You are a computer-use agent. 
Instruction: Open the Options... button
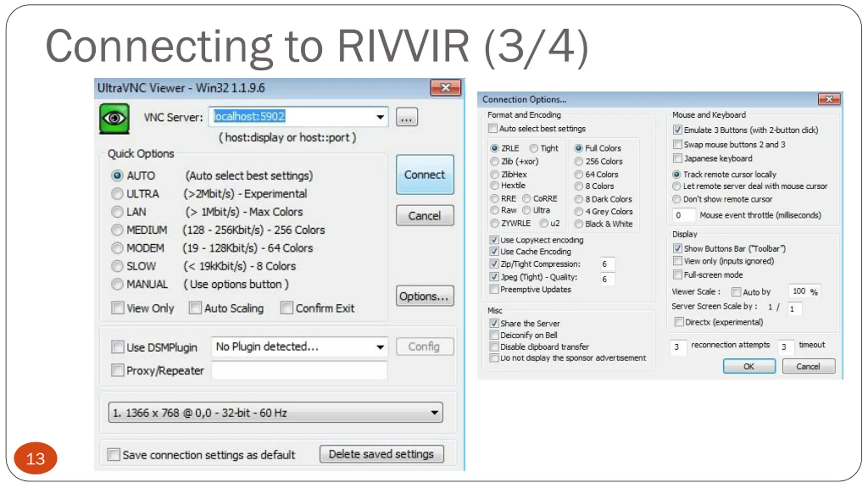(x=425, y=296)
